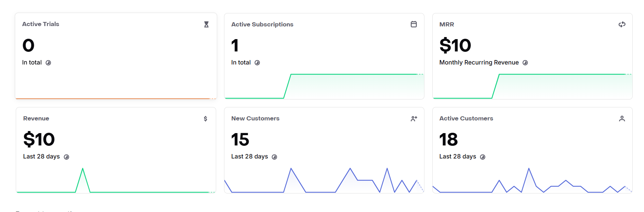Click info icon beside Revenue Last 28 days

tap(67, 157)
